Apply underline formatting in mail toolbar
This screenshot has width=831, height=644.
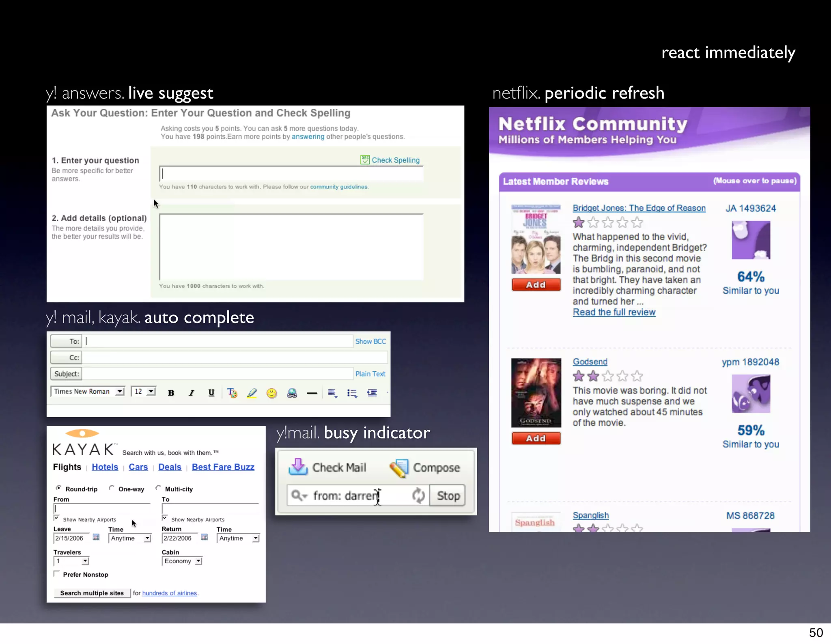click(x=211, y=392)
